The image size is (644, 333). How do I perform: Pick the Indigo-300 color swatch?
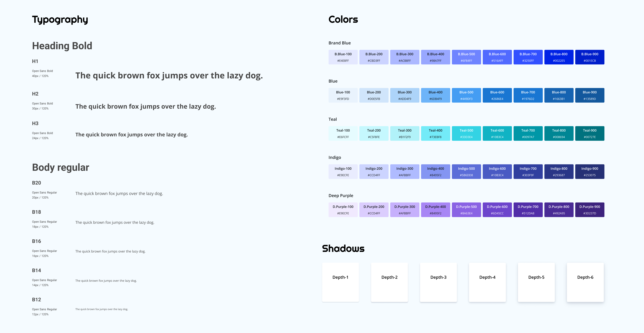pos(405,172)
